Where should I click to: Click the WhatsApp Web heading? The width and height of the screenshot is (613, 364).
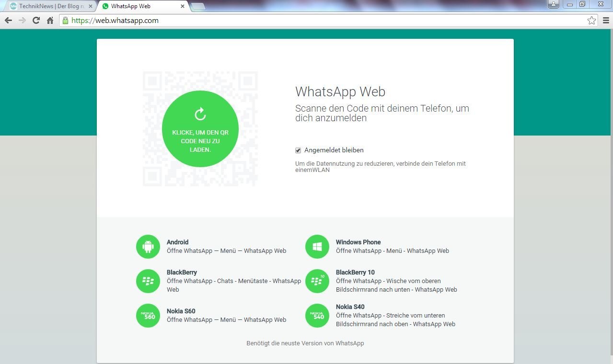coord(340,92)
